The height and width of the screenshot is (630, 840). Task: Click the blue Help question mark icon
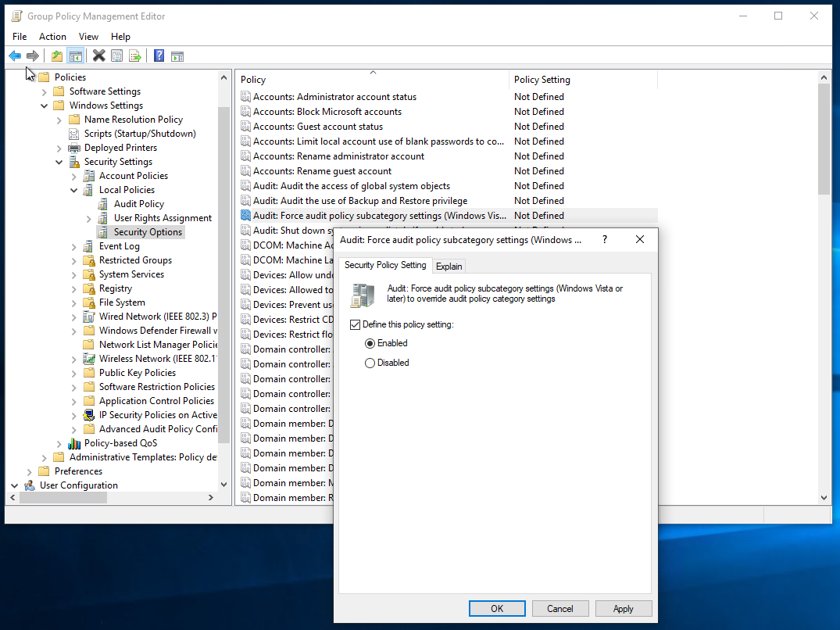159,55
